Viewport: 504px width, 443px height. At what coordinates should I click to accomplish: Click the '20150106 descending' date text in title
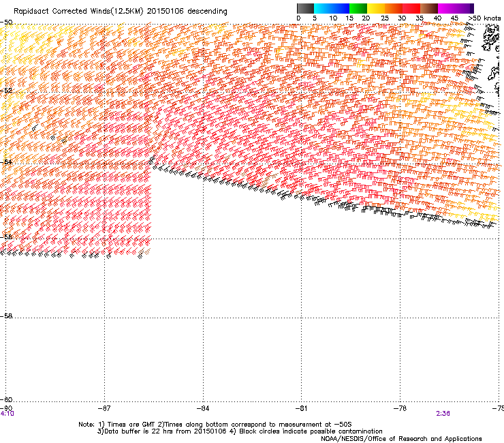tap(187, 12)
